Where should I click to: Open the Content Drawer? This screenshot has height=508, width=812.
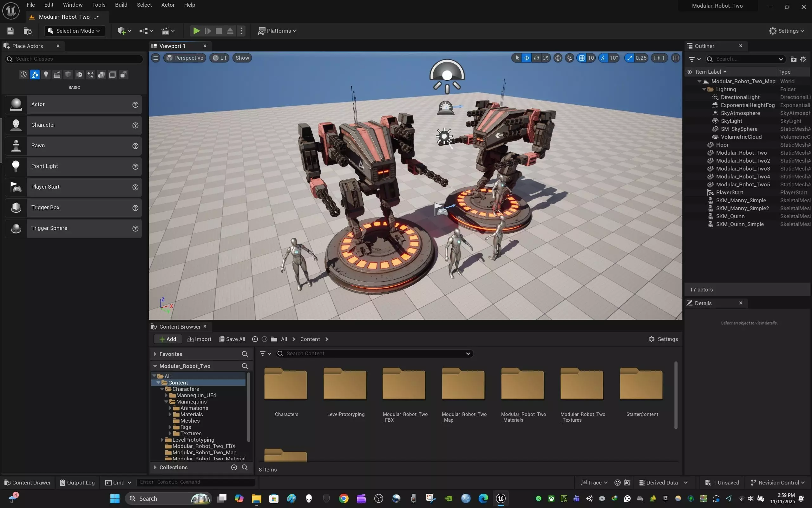tap(28, 483)
